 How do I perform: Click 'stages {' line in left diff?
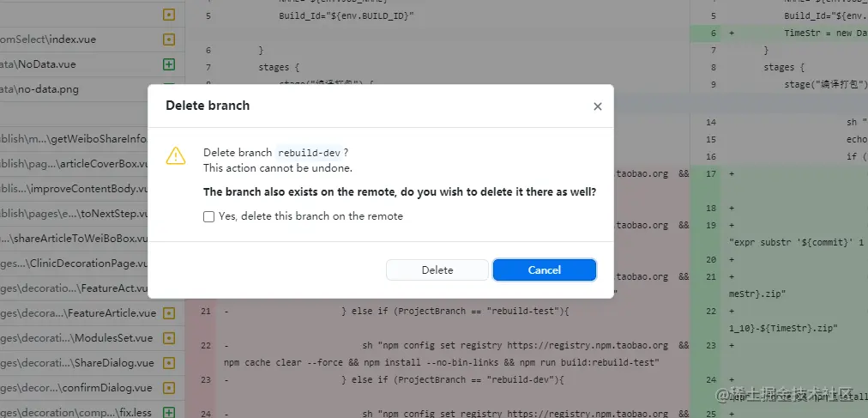click(279, 68)
